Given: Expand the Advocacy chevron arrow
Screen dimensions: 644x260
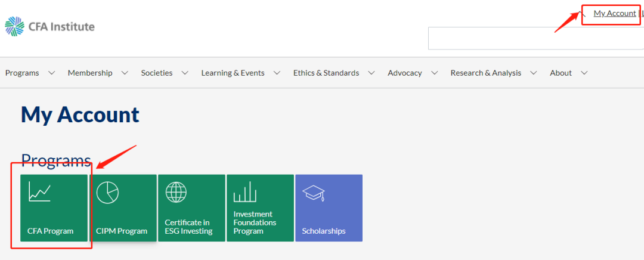Looking at the screenshot, I should point(434,73).
